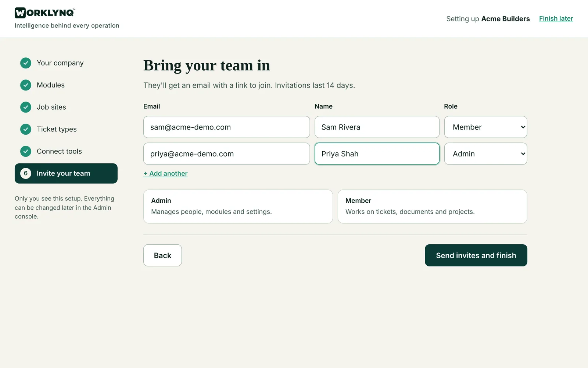The width and height of the screenshot is (588, 368).
Task: Click the Name column label
Action: [x=323, y=106]
